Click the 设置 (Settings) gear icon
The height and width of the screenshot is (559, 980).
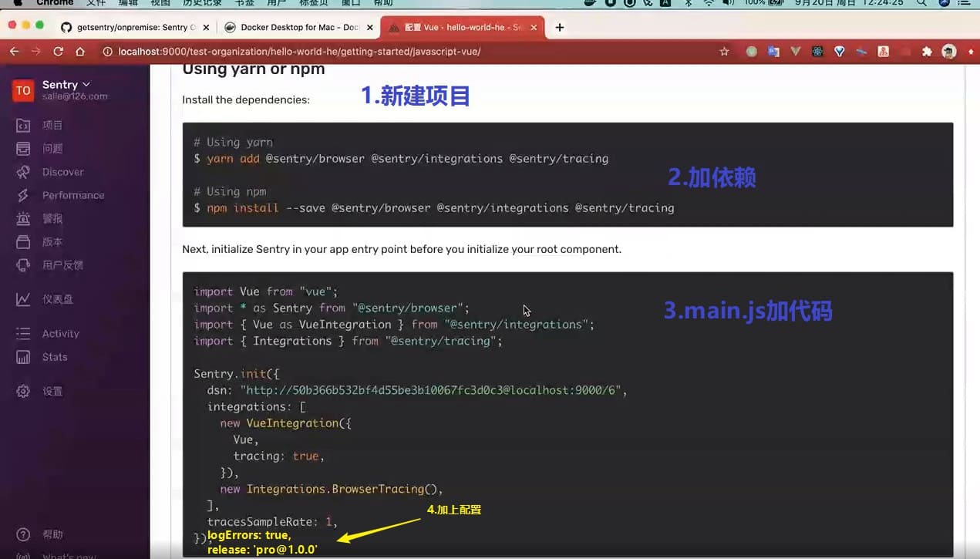coord(23,392)
